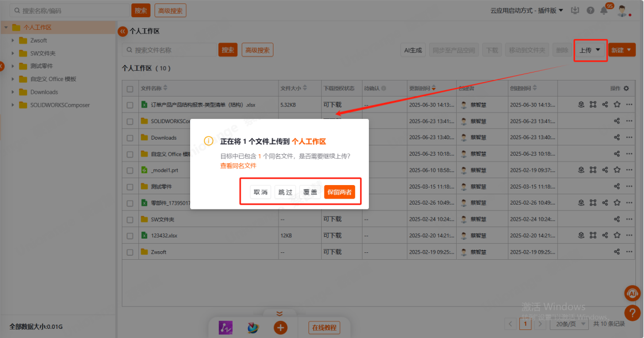
Task: Open the 查看同名文件 link
Action: pos(238,166)
